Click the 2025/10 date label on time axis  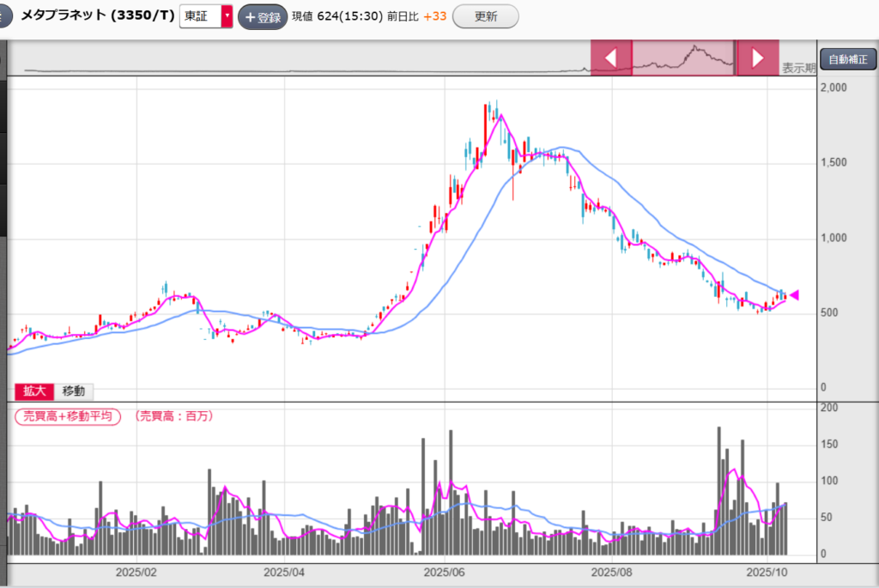767,571
